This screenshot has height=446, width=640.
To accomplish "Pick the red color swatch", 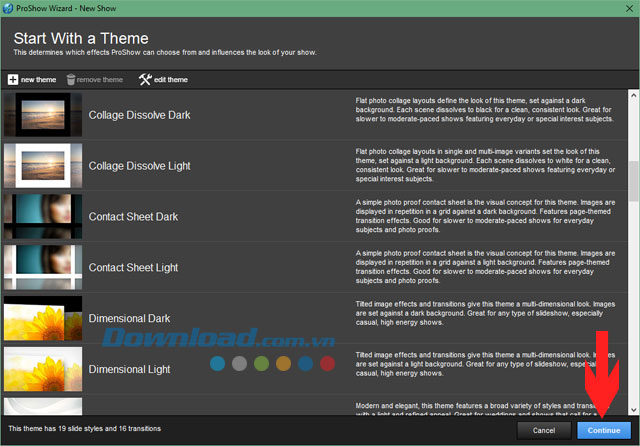I will pos(327,363).
